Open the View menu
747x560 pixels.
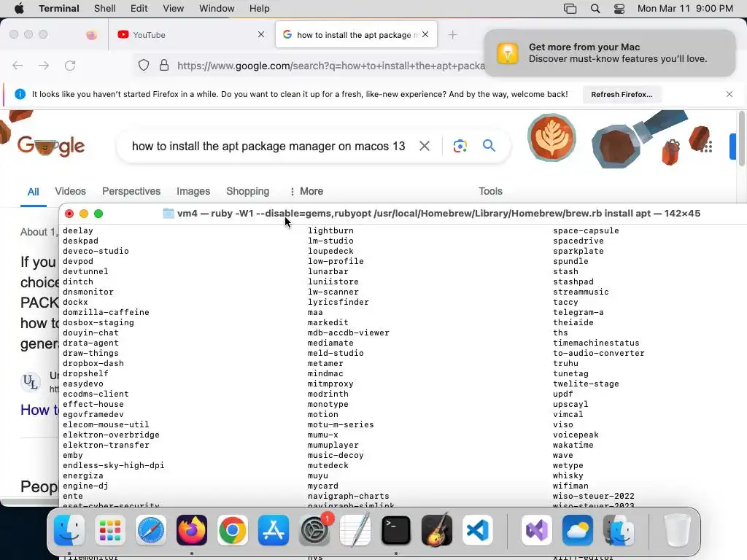173,8
